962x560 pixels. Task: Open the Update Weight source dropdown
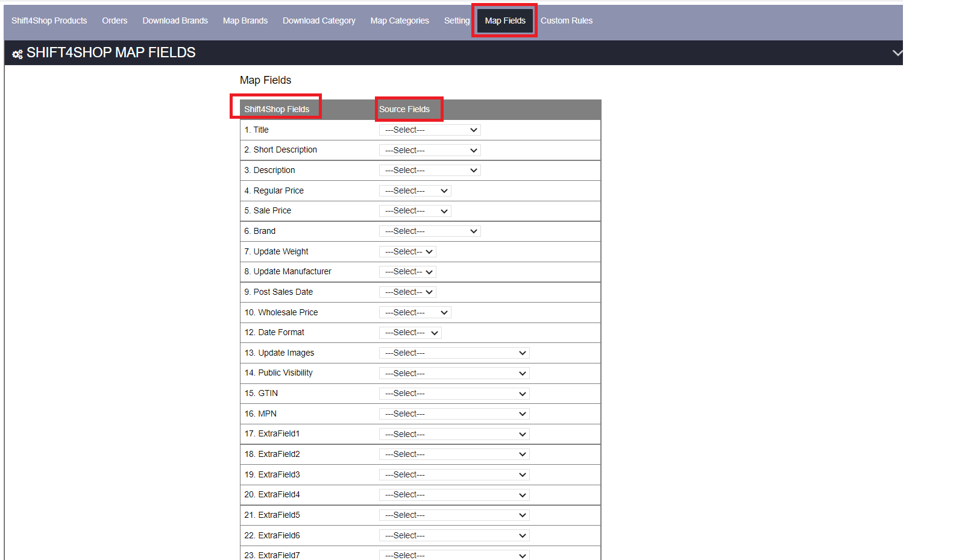pyautogui.click(x=407, y=252)
